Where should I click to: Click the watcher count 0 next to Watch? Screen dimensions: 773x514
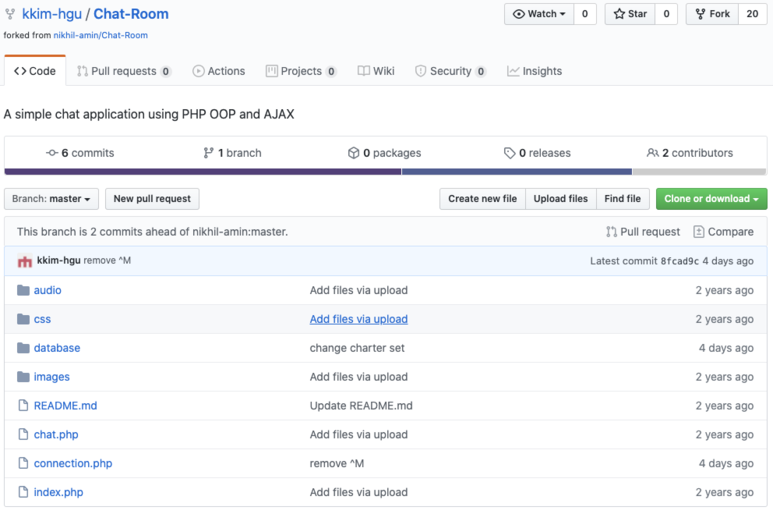[585, 14]
